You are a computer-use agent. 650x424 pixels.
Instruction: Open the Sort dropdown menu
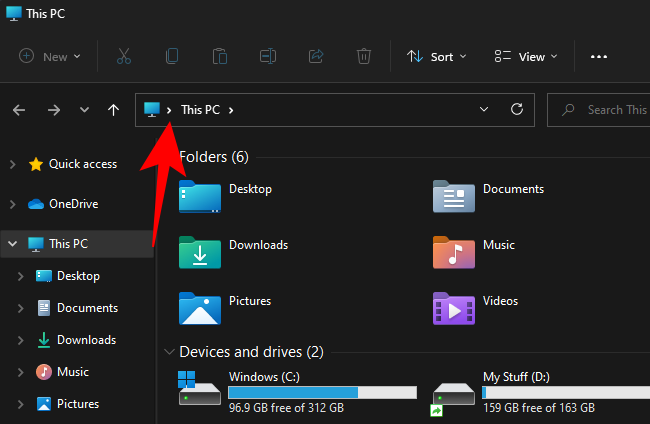437,57
